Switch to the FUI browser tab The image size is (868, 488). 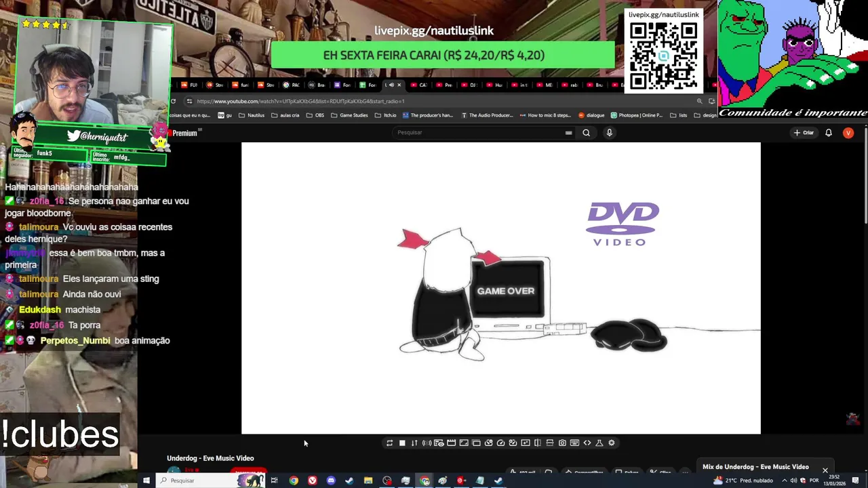pyautogui.click(x=189, y=85)
